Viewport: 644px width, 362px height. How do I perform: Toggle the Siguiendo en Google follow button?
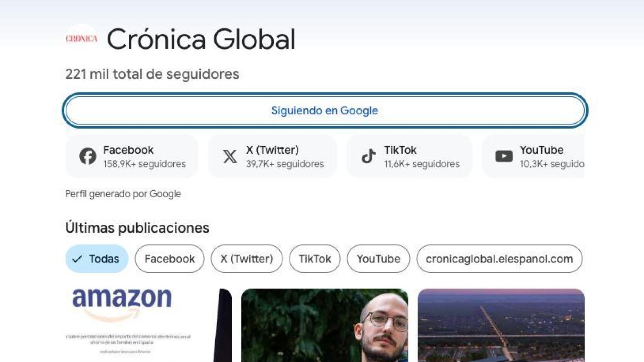tap(325, 110)
